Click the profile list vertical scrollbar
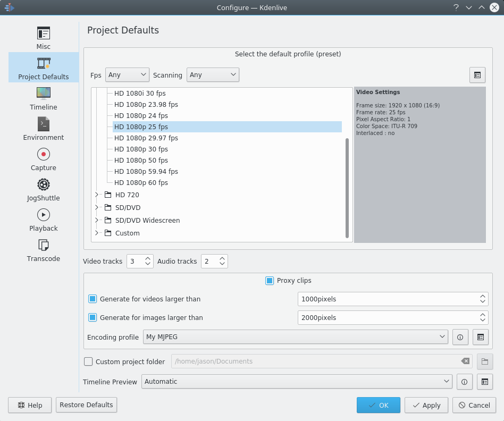This screenshot has width=504, height=421. [347, 188]
